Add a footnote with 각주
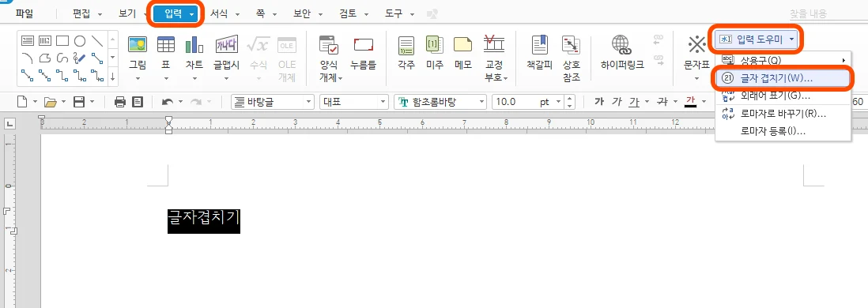The height and width of the screenshot is (308, 868). 406,45
